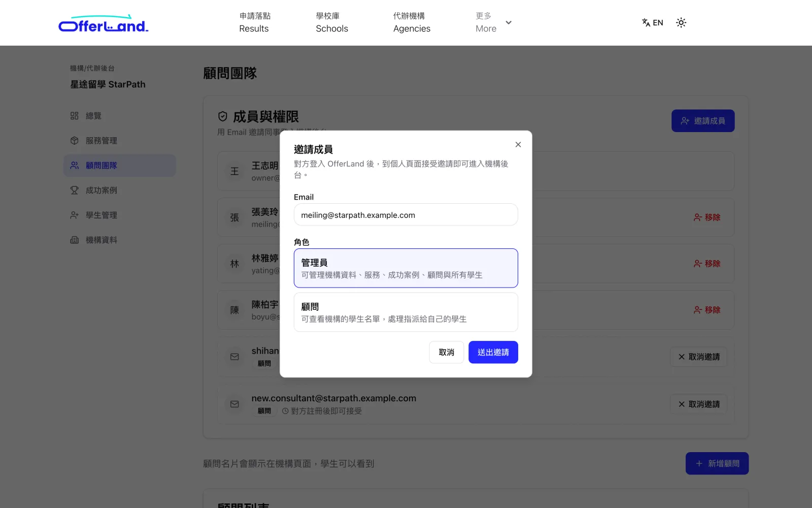Image resolution: width=812 pixels, height=508 pixels.
Task: Click new.consultant@starpath.example.com text
Action: 334,399
